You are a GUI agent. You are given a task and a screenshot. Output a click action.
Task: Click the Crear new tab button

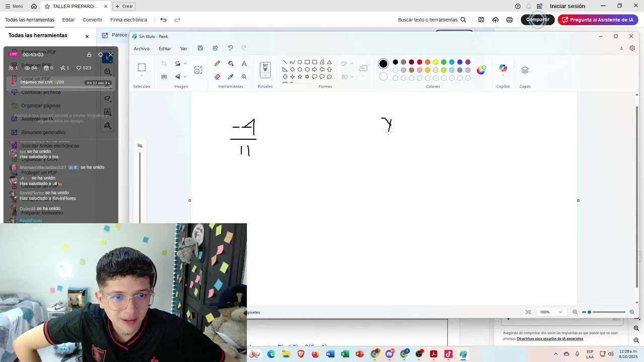coord(124,6)
